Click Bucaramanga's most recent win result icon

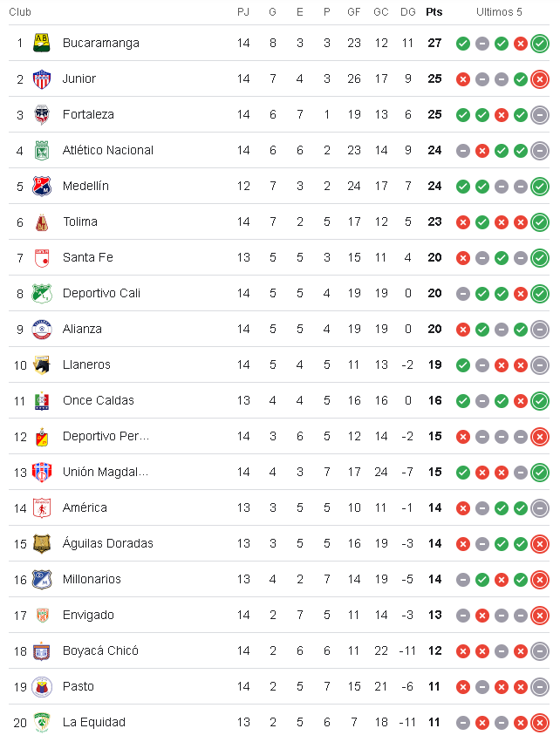(540, 43)
